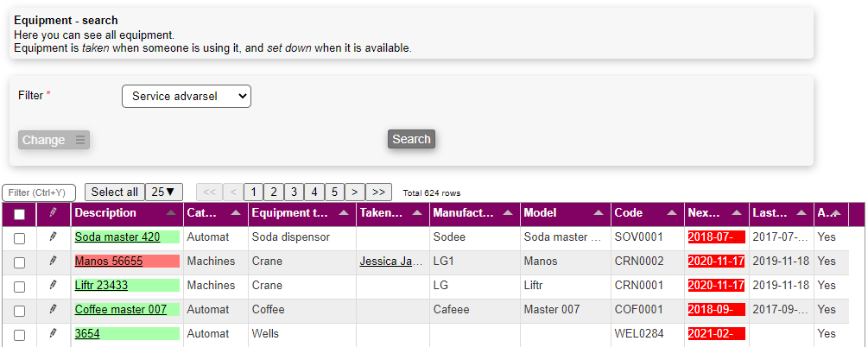Click the edit pencil on Manos 56655 row
The width and height of the screenshot is (868, 347).
coord(53,261)
